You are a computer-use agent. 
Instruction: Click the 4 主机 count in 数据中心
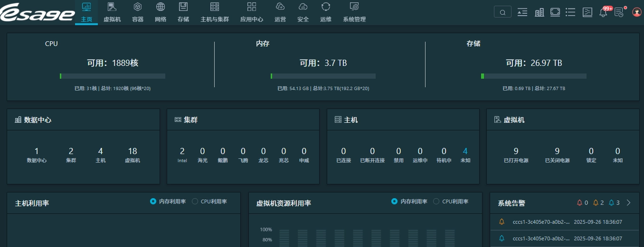coord(101,151)
